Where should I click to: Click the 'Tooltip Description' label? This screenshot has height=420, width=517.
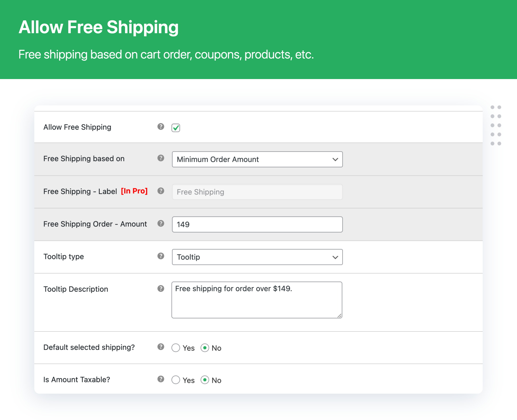(x=76, y=289)
